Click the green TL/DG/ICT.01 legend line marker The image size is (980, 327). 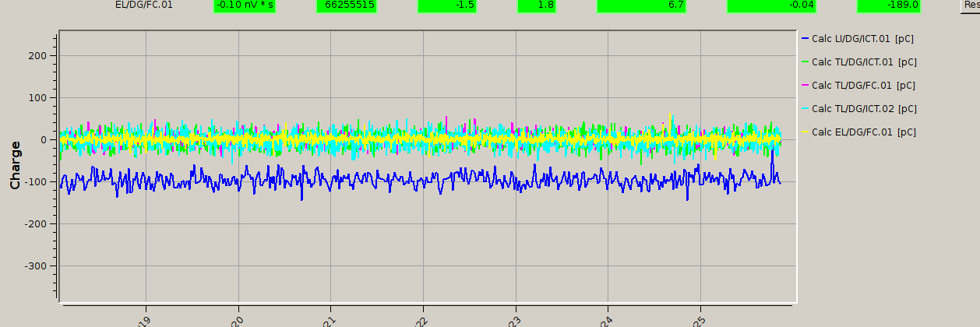805,62
